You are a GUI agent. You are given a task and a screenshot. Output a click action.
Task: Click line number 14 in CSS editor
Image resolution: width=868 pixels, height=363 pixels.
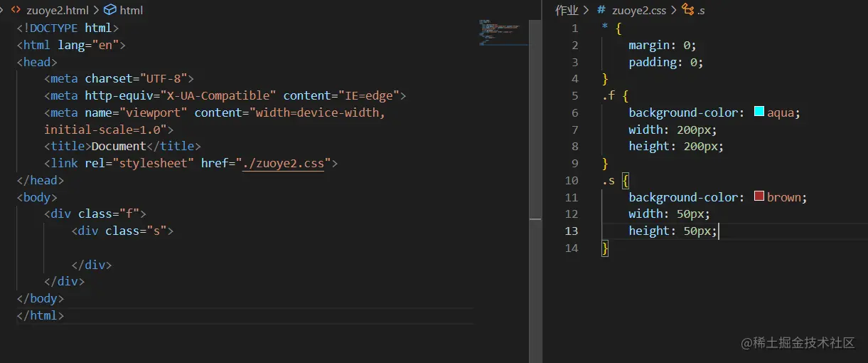click(572, 248)
